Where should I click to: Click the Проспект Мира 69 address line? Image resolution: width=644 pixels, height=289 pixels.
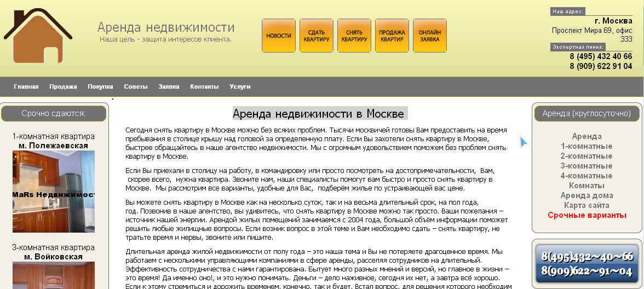click(x=593, y=34)
